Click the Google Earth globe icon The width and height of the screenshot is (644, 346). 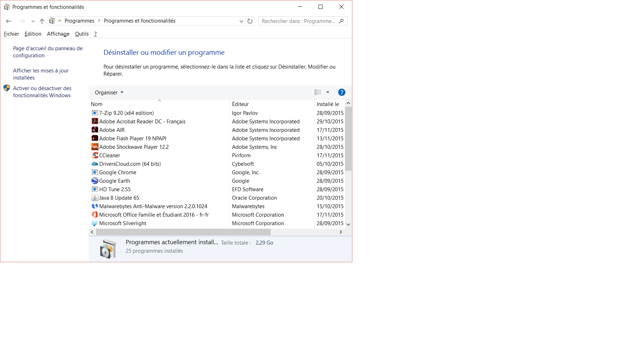coord(95,181)
